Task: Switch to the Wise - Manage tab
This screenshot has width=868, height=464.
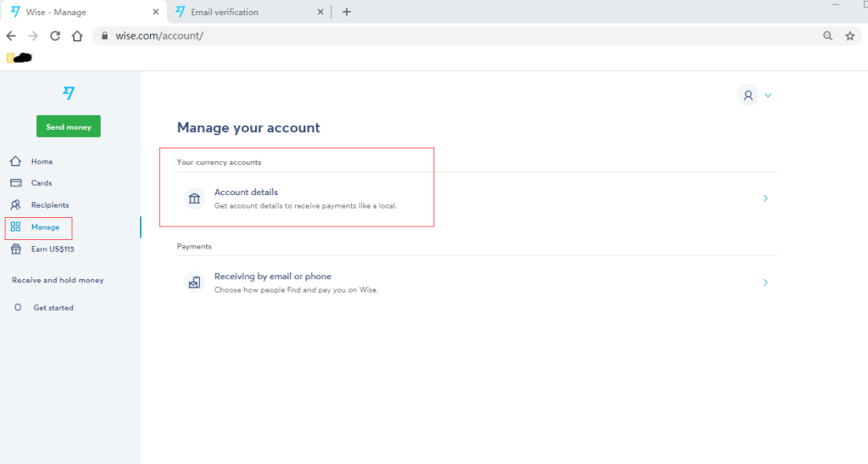Action: pos(83,12)
